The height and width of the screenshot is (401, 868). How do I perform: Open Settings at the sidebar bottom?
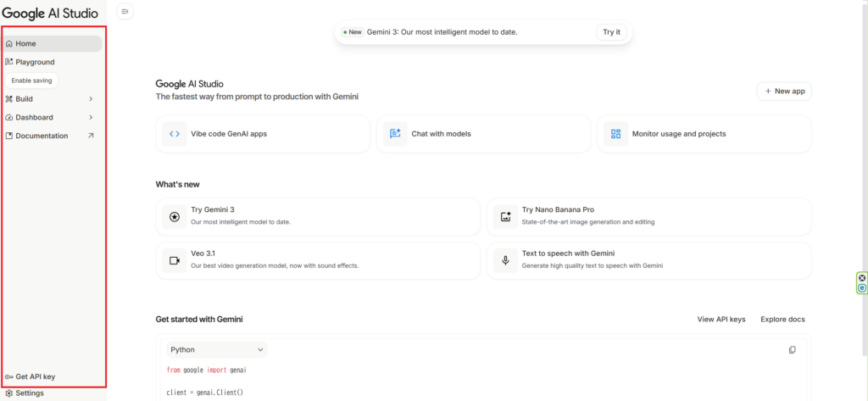click(29, 393)
